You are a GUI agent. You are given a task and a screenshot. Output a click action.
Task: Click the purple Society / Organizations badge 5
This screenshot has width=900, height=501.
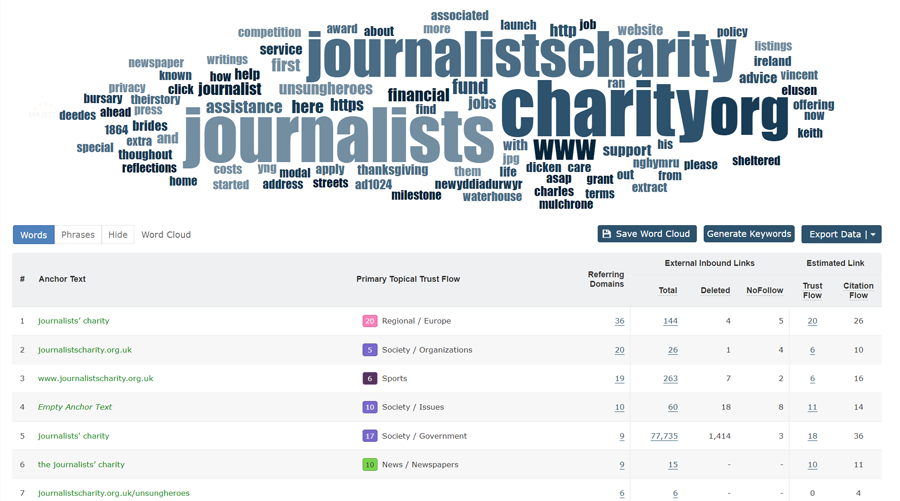point(370,350)
